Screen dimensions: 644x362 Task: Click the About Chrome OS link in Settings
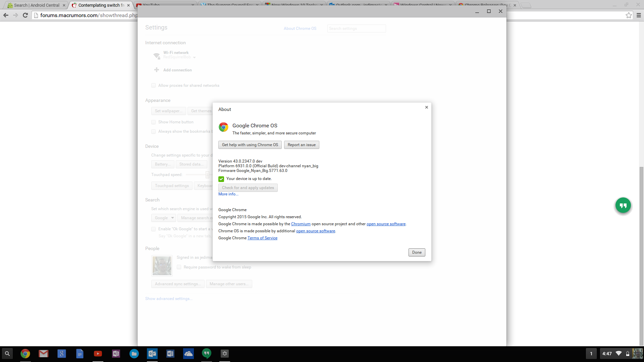coord(300,28)
